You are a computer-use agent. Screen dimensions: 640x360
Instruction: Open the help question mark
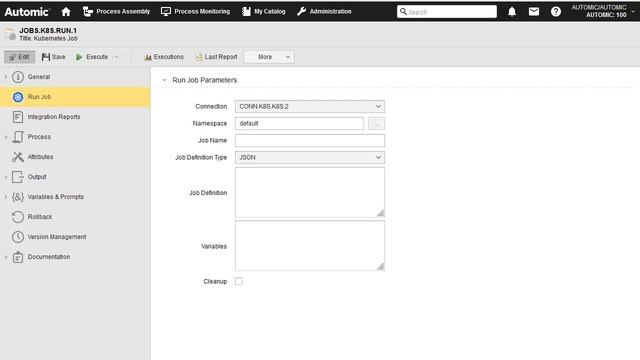pyautogui.click(x=556, y=12)
